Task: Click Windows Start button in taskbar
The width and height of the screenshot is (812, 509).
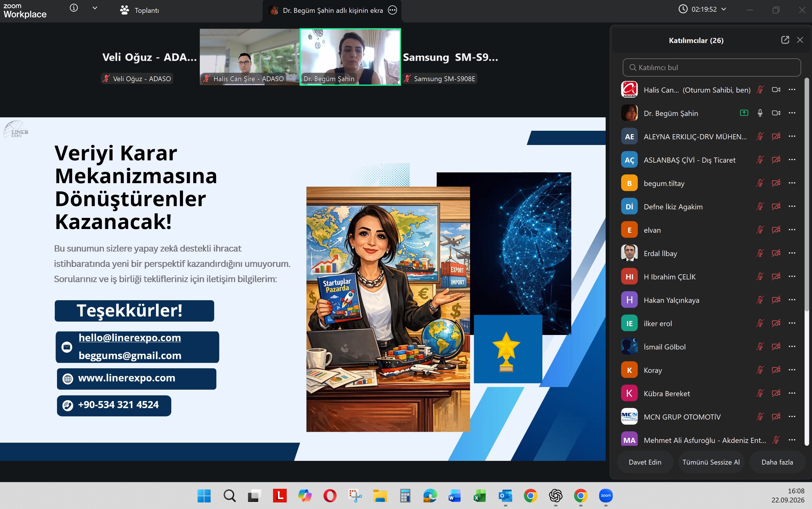Action: 204,496
